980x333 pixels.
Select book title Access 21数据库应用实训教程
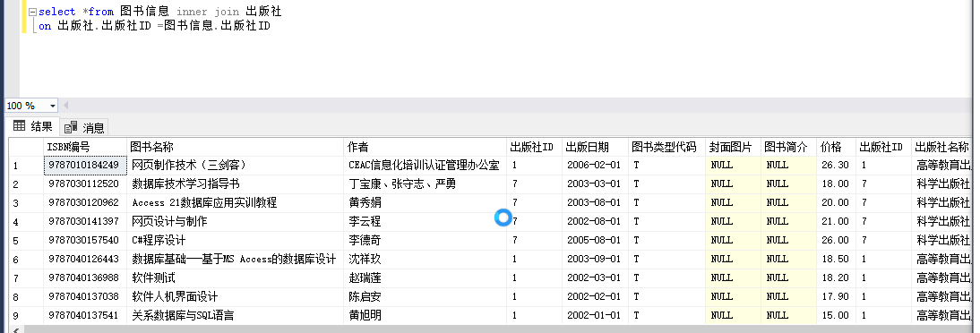tap(235, 203)
